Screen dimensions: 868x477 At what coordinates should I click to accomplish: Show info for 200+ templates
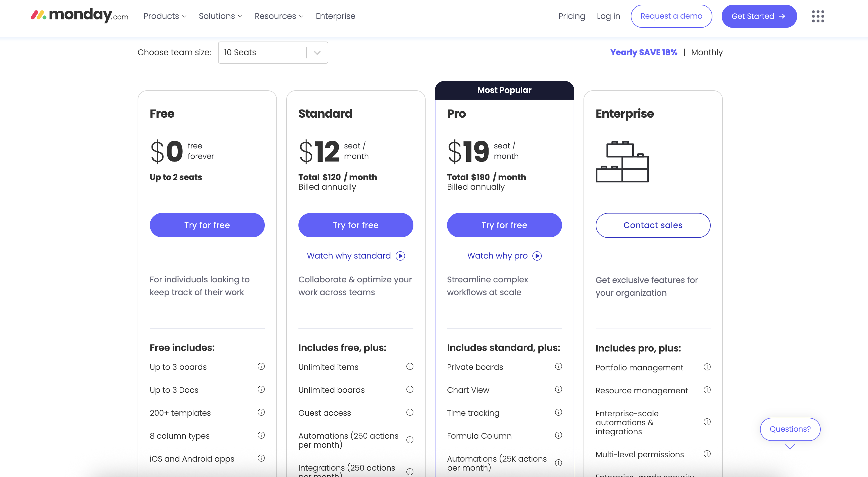(261, 412)
